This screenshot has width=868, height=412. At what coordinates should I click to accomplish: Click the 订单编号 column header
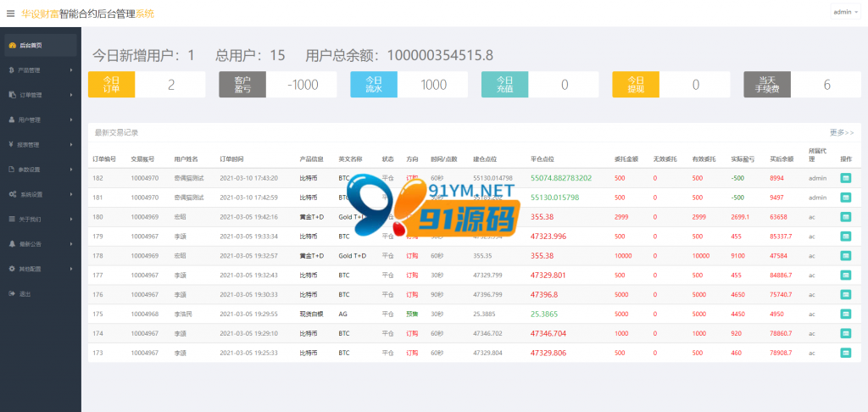pos(104,159)
